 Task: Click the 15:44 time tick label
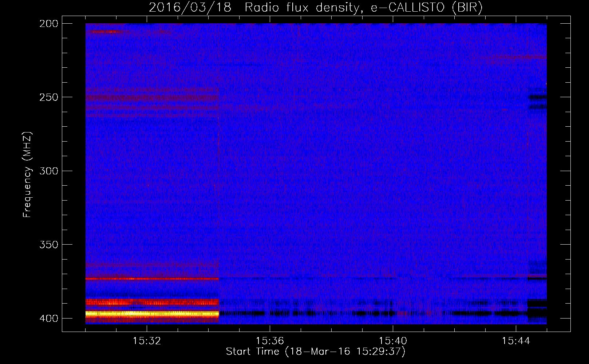pyautogui.click(x=516, y=341)
